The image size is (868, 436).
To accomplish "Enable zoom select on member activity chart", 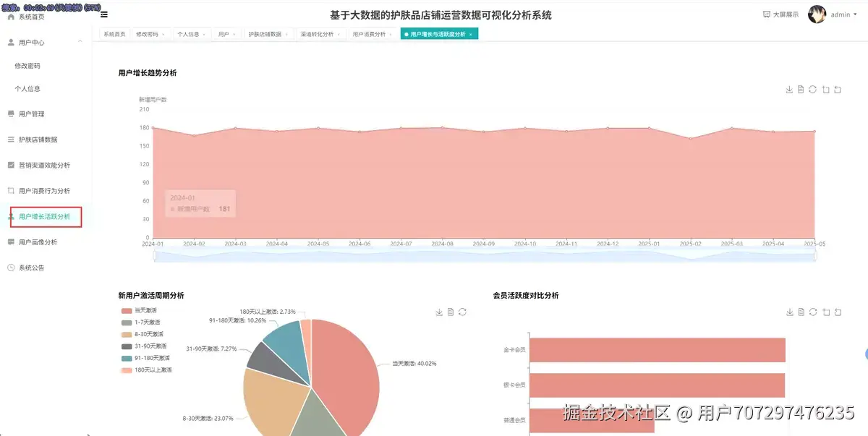I will 825,312.
